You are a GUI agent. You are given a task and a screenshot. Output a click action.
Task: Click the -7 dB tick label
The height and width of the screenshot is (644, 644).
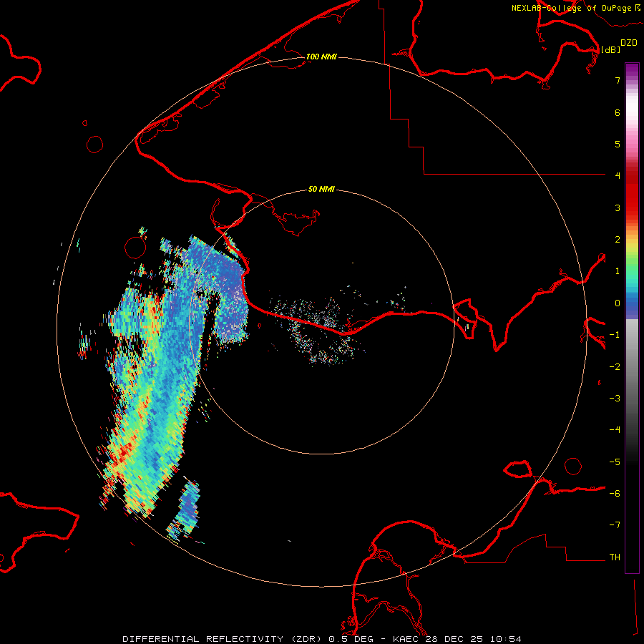615,525
